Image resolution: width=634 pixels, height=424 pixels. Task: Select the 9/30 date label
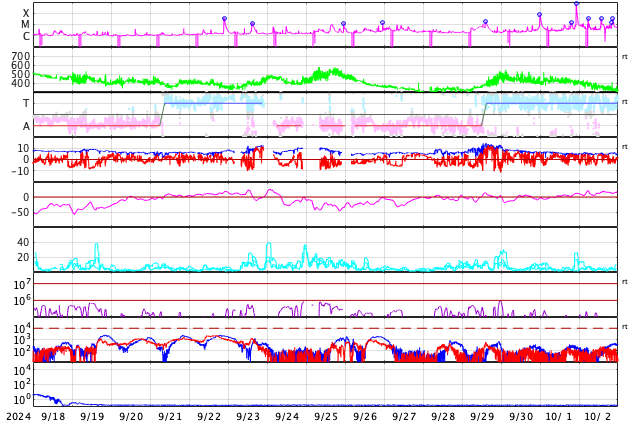(x=521, y=417)
